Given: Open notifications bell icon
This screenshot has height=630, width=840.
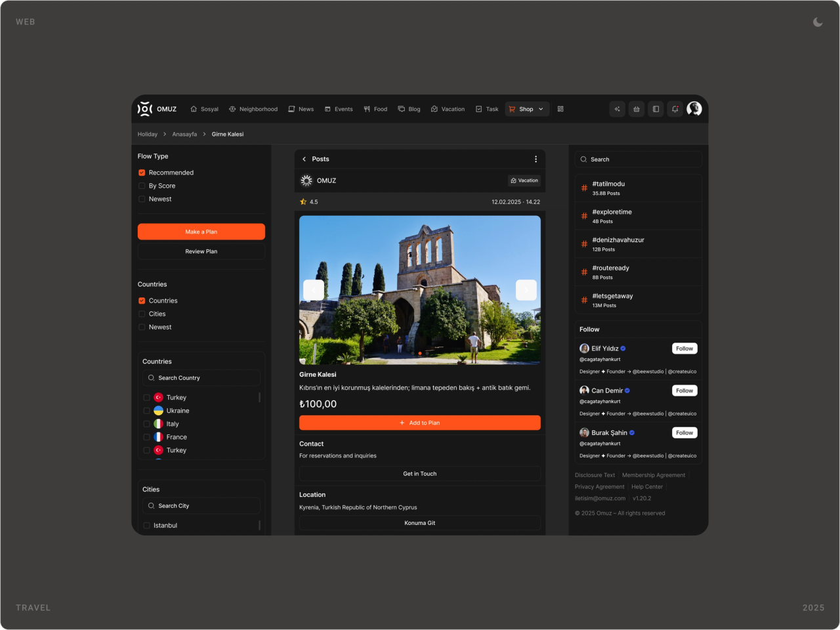Looking at the screenshot, I should click(675, 109).
